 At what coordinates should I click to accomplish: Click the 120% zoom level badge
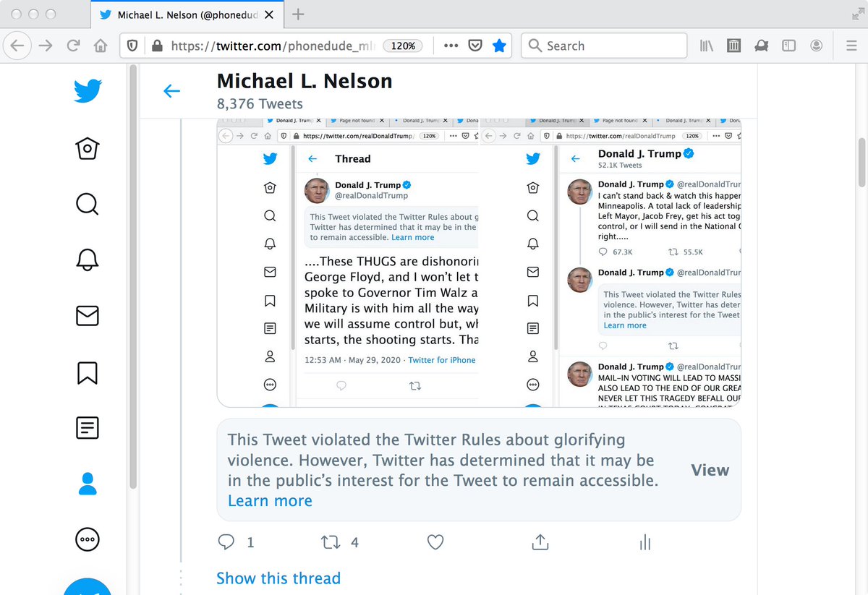[x=403, y=46]
